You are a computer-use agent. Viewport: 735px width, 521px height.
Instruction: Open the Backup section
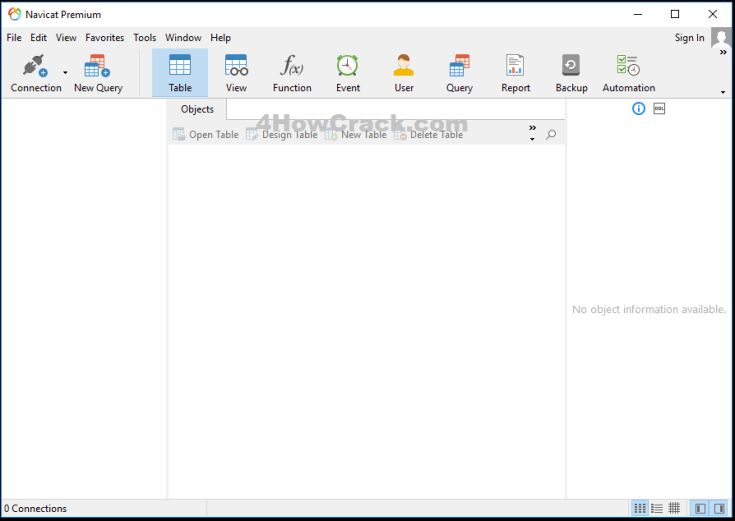571,74
